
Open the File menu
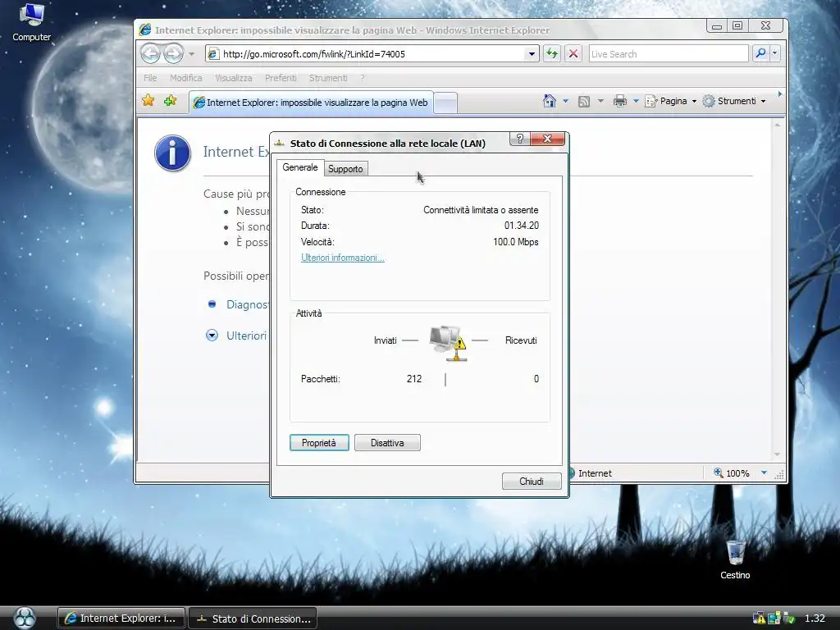point(150,78)
